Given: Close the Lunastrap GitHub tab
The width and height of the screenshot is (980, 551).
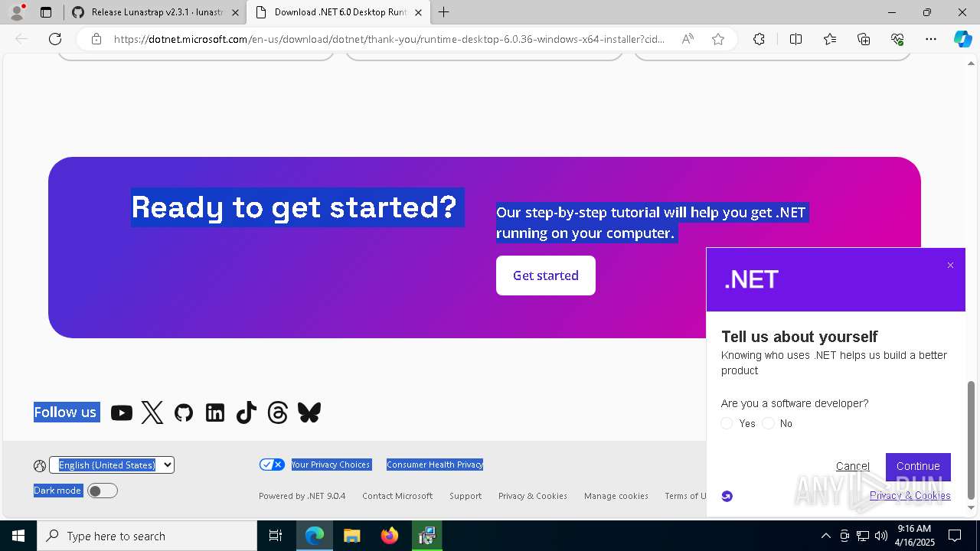Looking at the screenshot, I should pyautogui.click(x=235, y=12).
